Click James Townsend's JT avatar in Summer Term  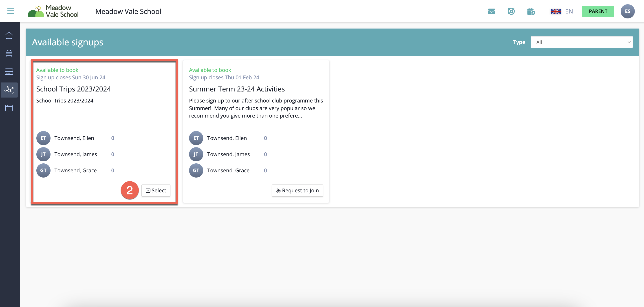pos(196,154)
